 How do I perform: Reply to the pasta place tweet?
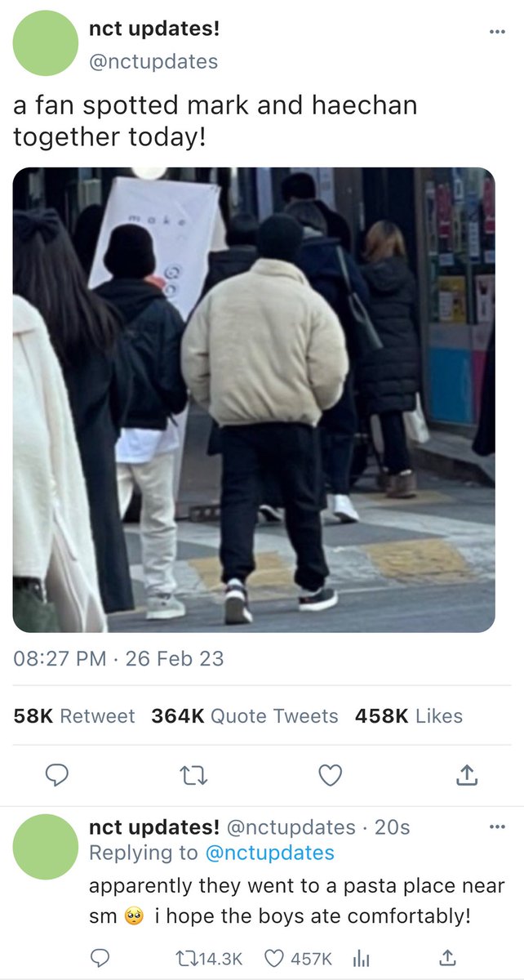point(100,958)
